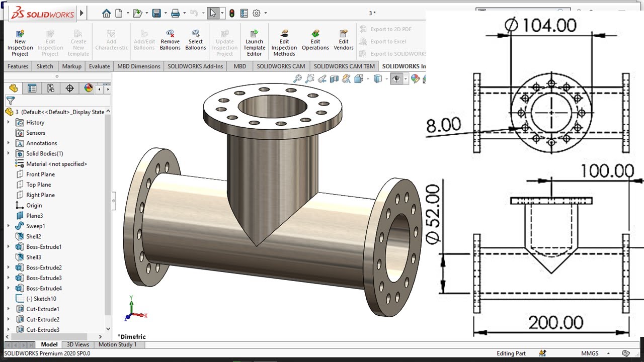Select Material <not specified> tree item
Viewport: 644px width, 362px height.
pyautogui.click(x=56, y=164)
